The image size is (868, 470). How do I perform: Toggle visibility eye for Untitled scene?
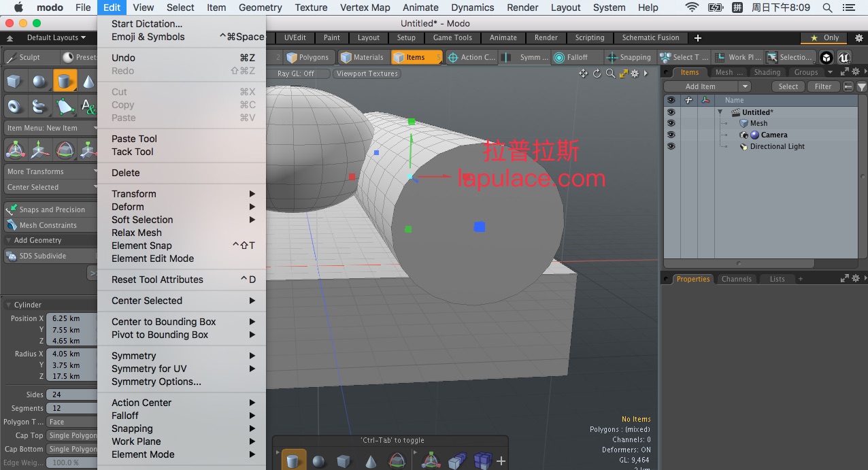click(x=671, y=112)
